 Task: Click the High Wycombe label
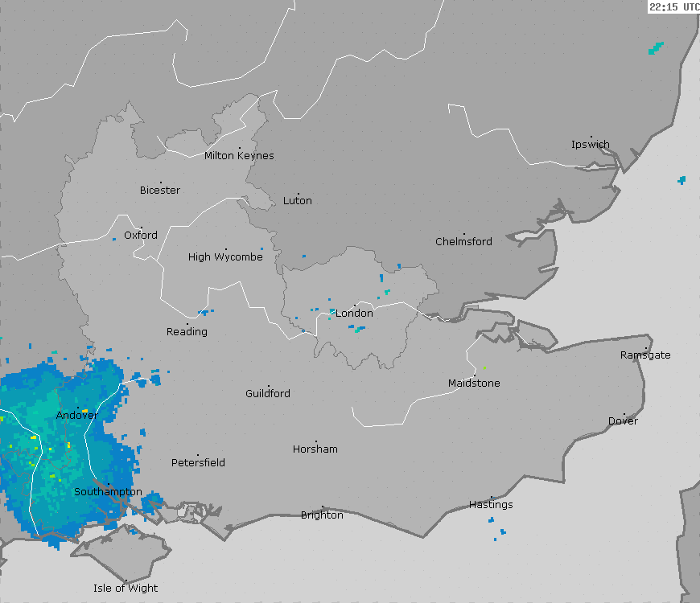point(225,257)
